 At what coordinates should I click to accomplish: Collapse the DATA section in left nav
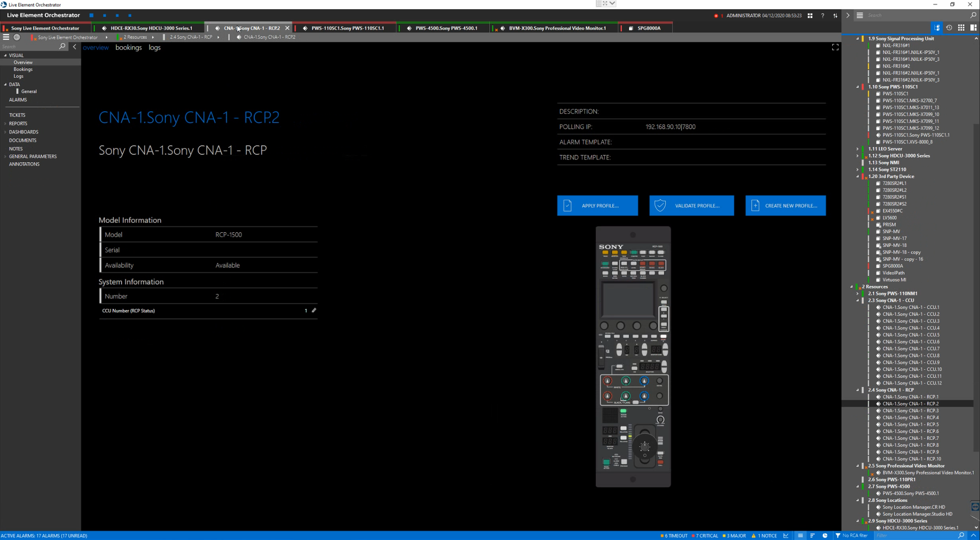point(5,85)
